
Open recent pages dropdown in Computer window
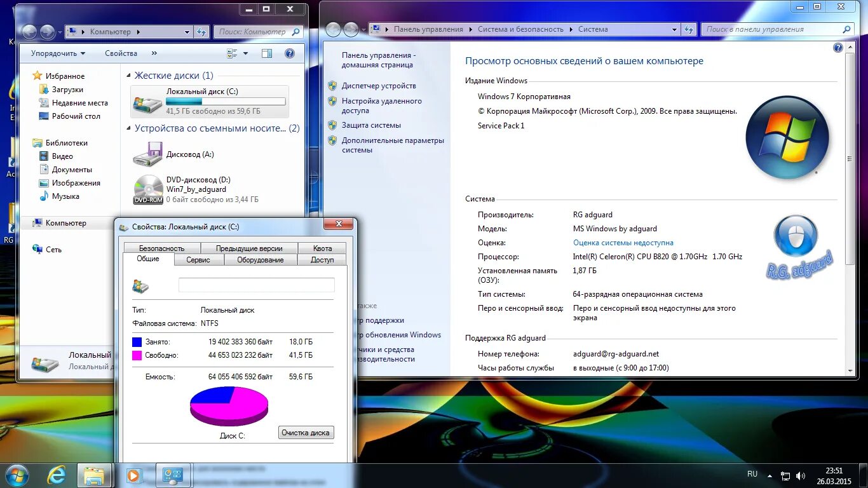[60, 32]
